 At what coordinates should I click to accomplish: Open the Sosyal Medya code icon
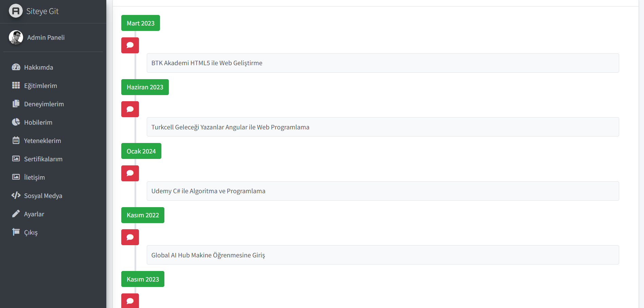click(x=16, y=195)
